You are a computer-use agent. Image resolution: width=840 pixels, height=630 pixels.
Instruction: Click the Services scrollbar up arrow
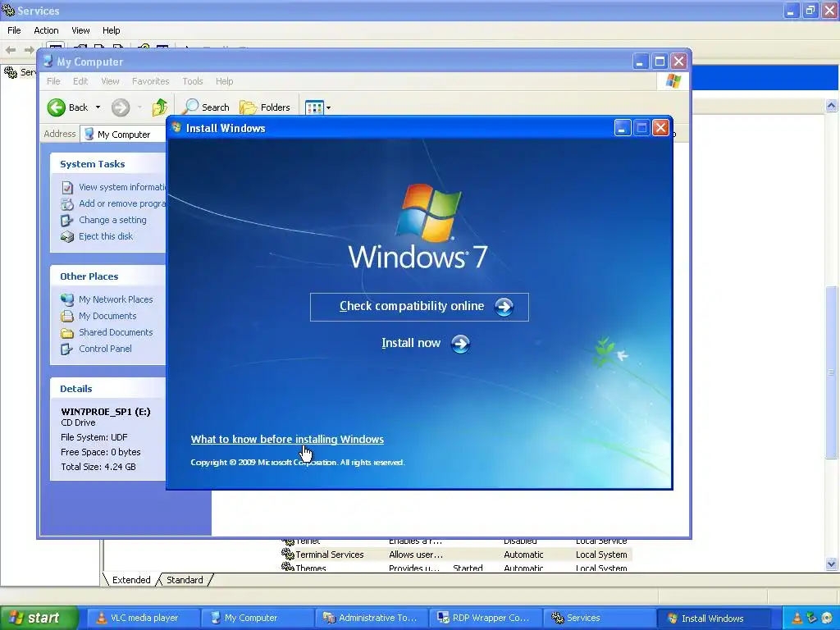(x=832, y=106)
